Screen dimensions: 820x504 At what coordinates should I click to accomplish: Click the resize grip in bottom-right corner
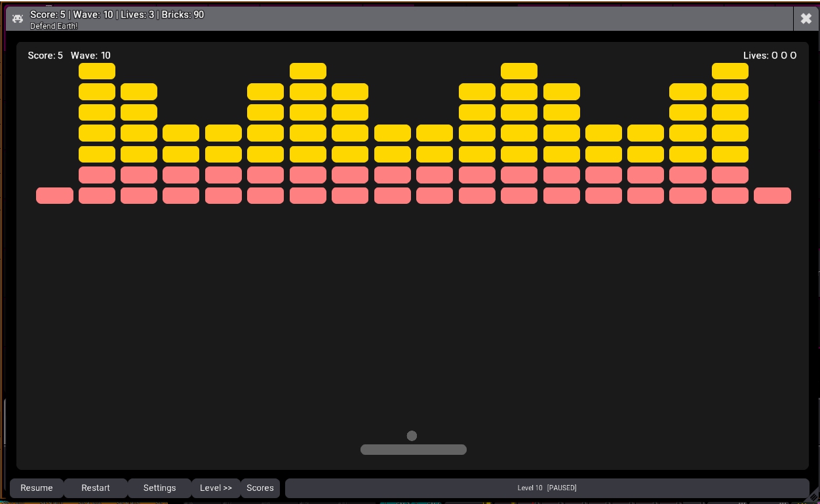pos(813,498)
